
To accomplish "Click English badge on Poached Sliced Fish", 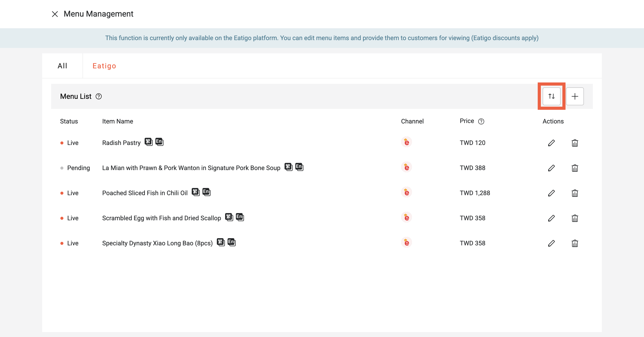I will (x=206, y=192).
